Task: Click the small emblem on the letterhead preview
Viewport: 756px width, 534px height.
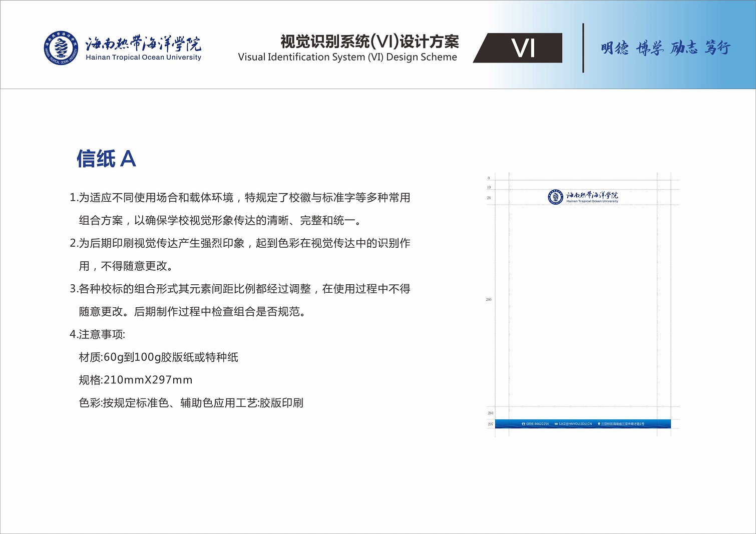Action: pos(555,197)
